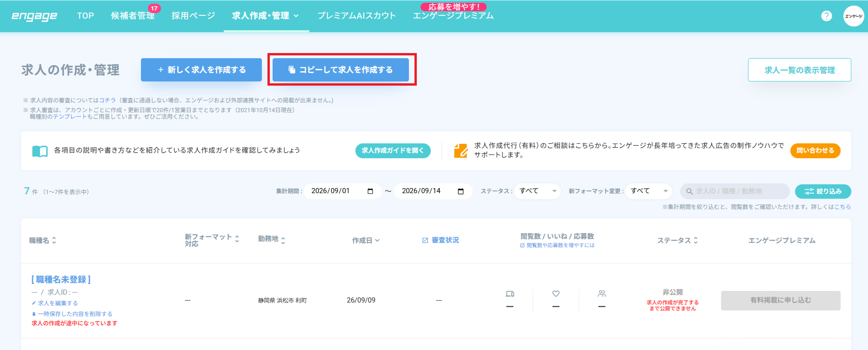Click the external link icon beside 審査状況
868x350 pixels.
(x=425, y=240)
